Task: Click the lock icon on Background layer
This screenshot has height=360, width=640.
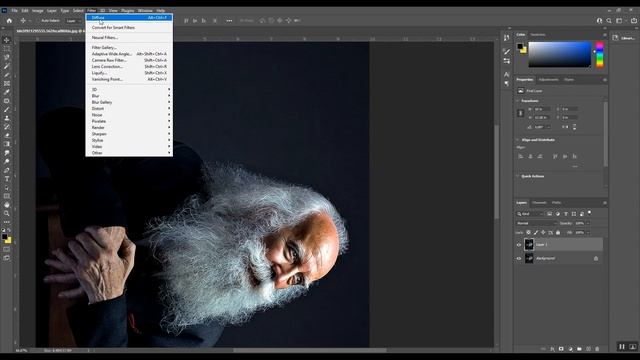Action: [x=596, y=258]
